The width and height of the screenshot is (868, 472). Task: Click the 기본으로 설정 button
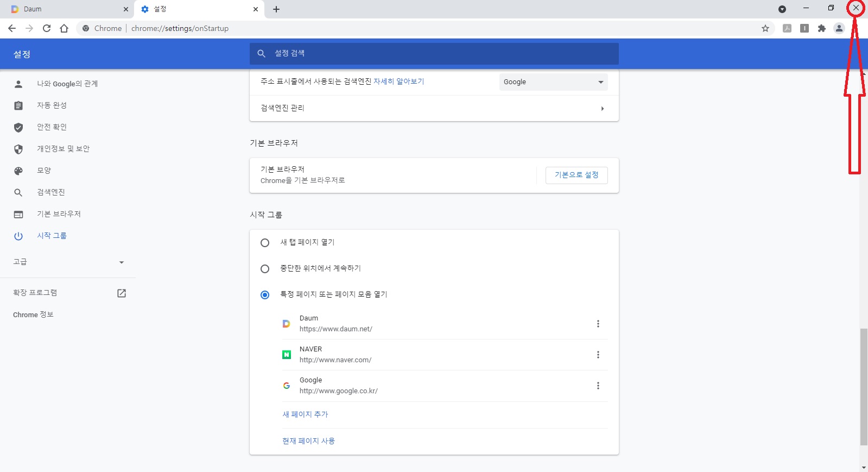(576, 175)
